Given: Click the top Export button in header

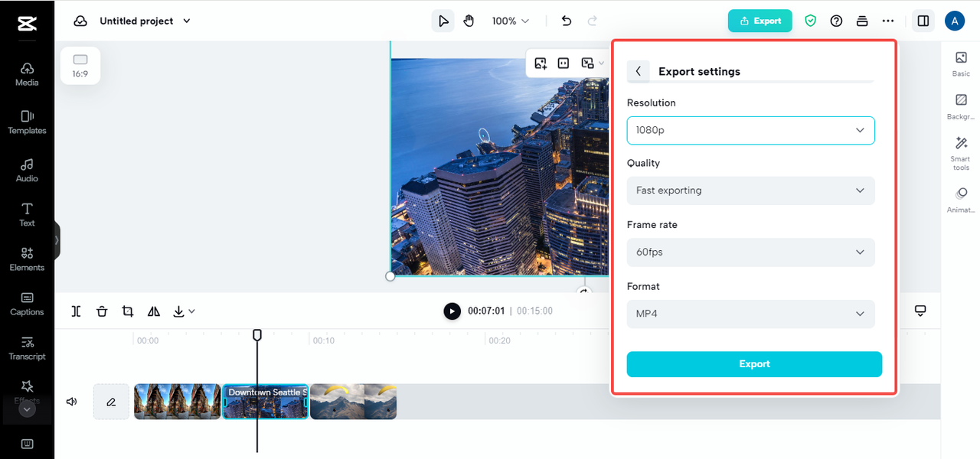Looking at the screenshot, I should coord(759,21).
